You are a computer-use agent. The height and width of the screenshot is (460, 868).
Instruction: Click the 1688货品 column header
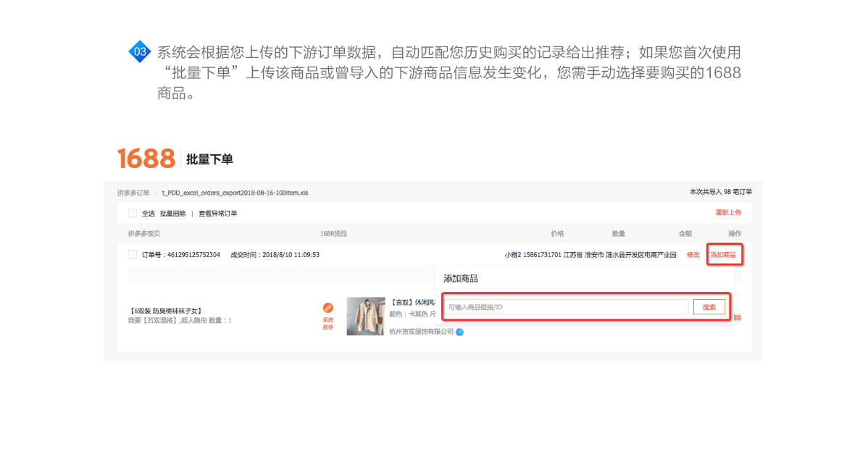coord(333,233)
